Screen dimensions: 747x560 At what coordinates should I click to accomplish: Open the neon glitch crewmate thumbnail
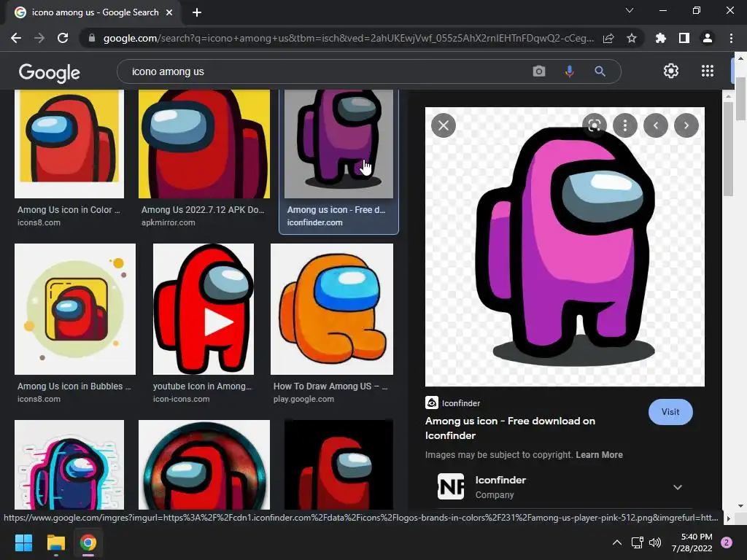[x=69, y=464]
